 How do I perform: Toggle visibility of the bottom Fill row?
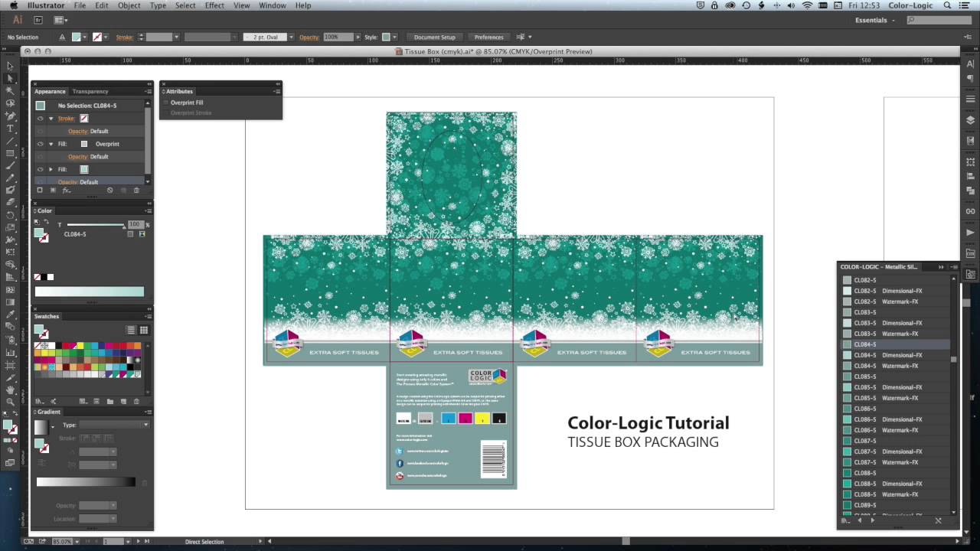tap(41, 169)
